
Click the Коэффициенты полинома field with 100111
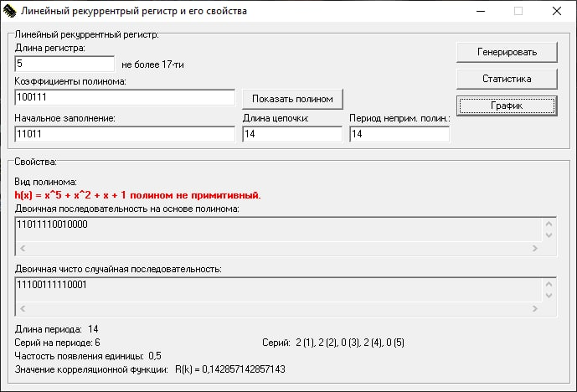(125, 97)
